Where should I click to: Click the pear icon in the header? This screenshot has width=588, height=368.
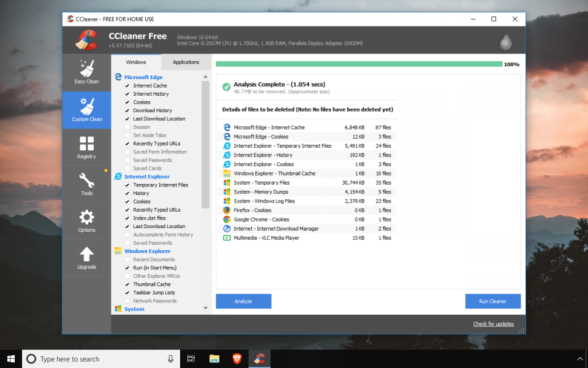click(505, 41)
